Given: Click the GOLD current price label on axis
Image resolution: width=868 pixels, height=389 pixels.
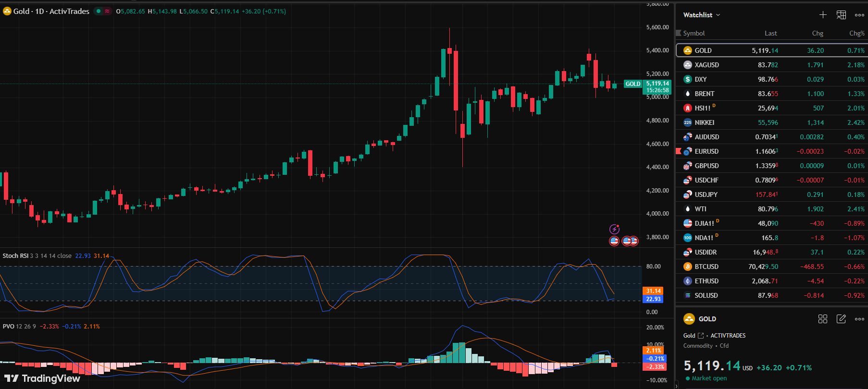Looking at the screenshot, I should point(657,86).
